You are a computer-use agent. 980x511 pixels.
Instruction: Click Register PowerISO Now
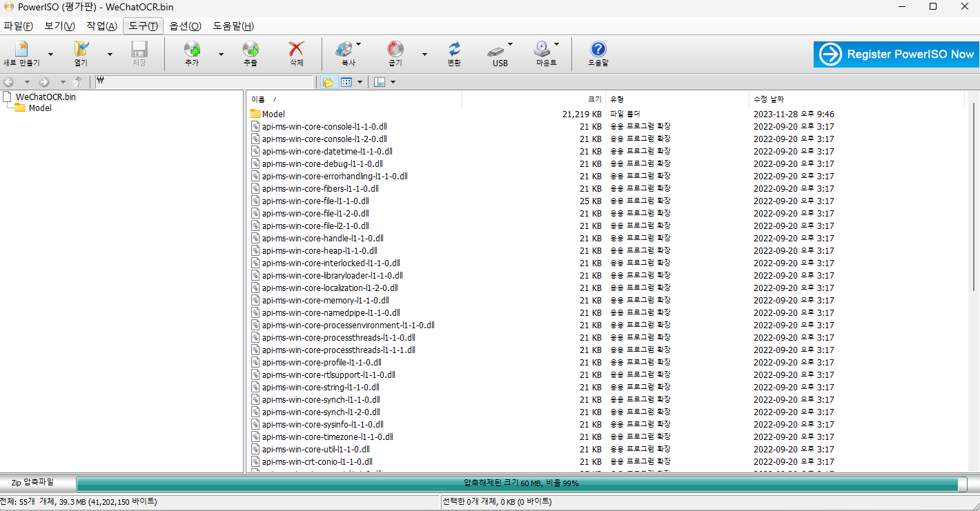(895, 53)
